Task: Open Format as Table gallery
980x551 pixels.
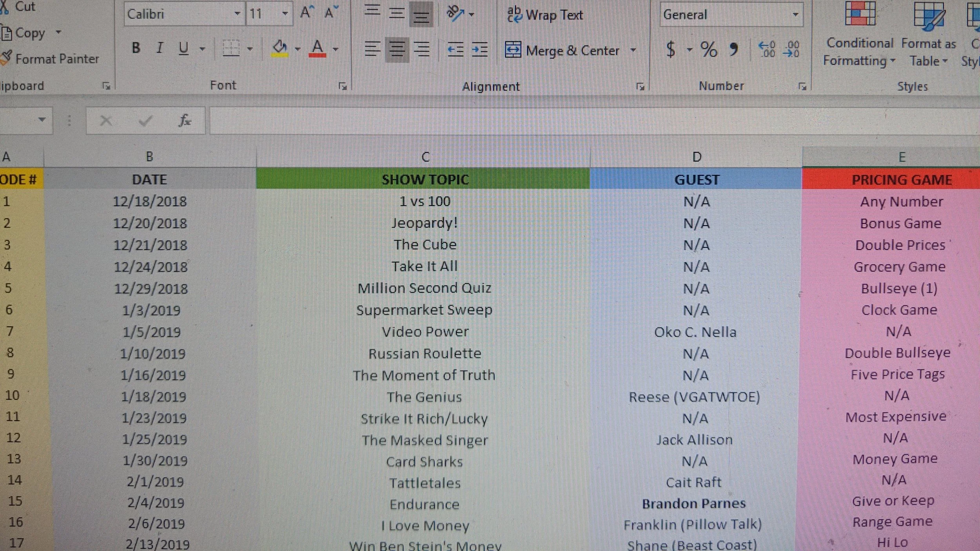Action: coord(929,35)
